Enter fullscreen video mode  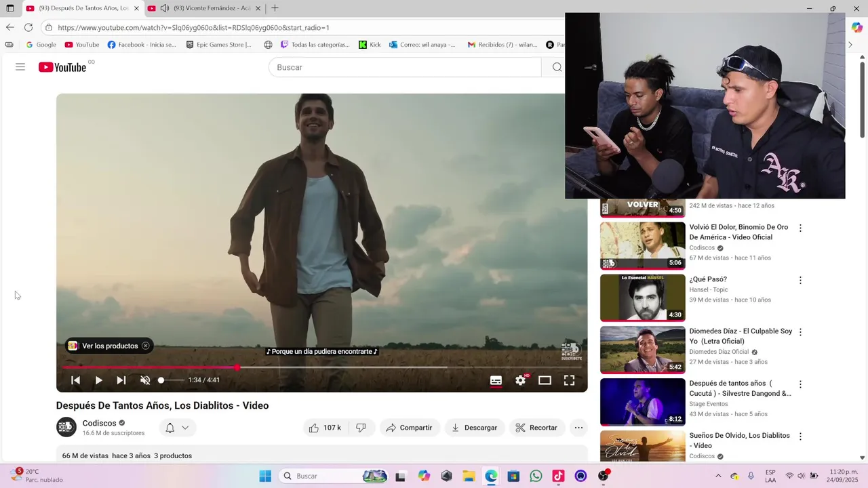click(x=570, y=380)
